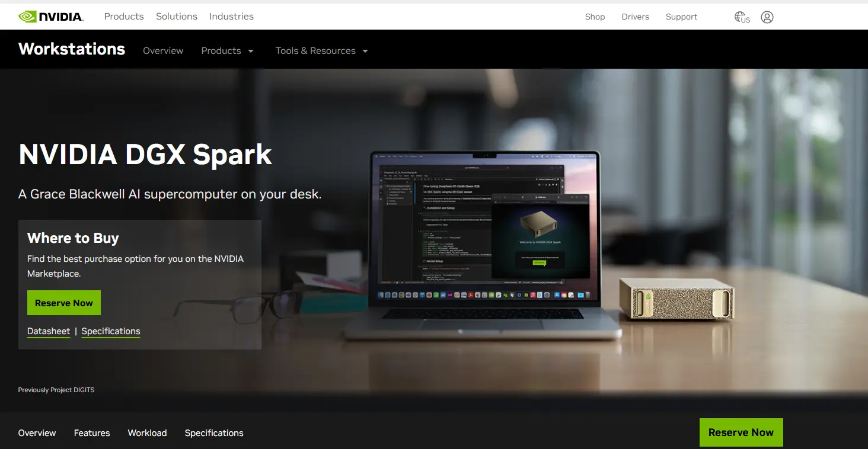
Task: Select Overview in Workstations bar
Action: point(163,51)
